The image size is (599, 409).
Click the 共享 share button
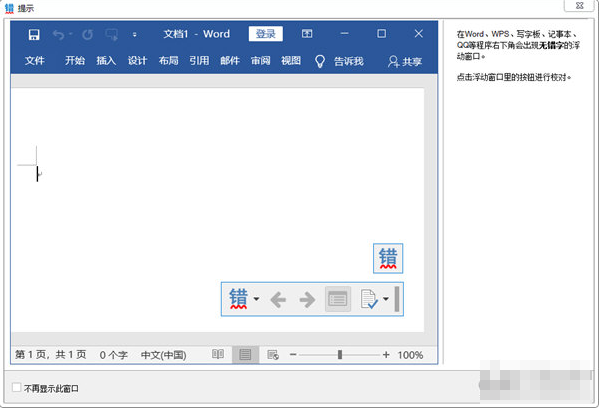tap(405, 61)
